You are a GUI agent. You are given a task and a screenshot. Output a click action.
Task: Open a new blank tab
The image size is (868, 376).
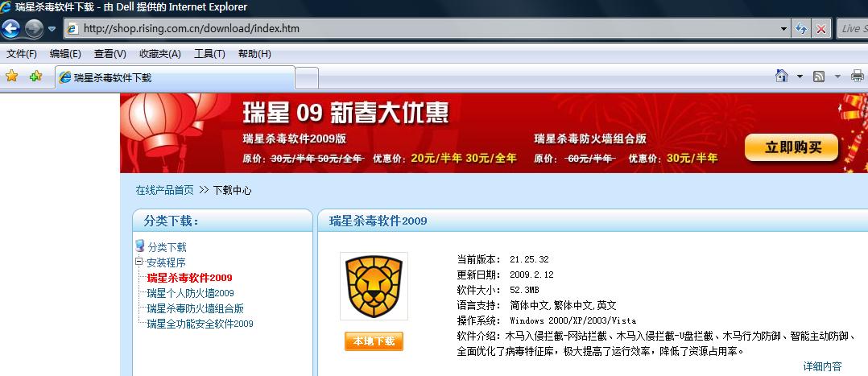click(308, 78)
